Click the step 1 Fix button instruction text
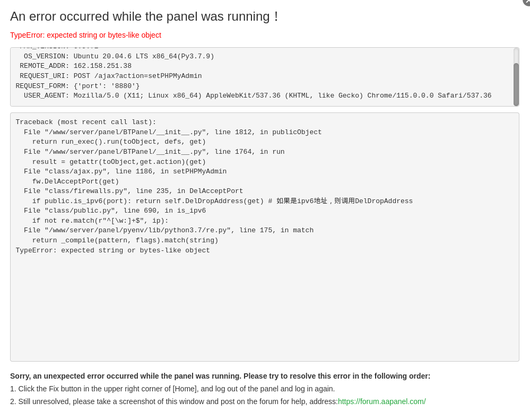 [x=172, y=389]
